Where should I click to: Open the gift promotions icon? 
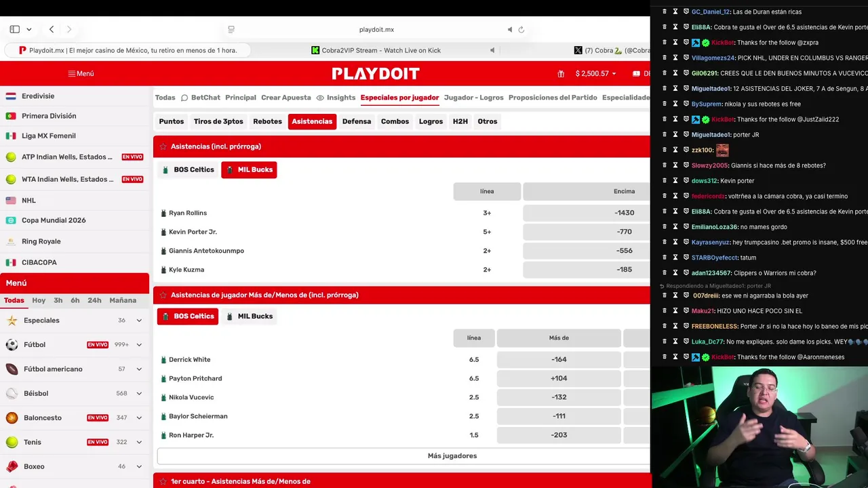[561, 73]
